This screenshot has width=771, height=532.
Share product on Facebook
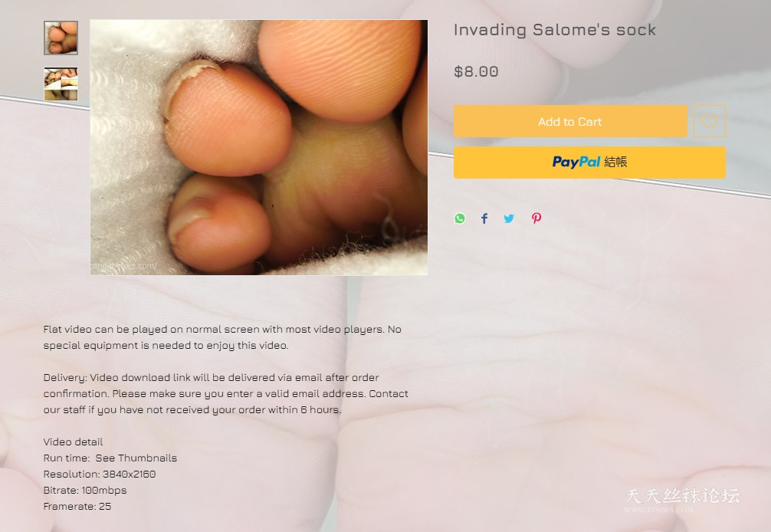[x=484, y=218]
